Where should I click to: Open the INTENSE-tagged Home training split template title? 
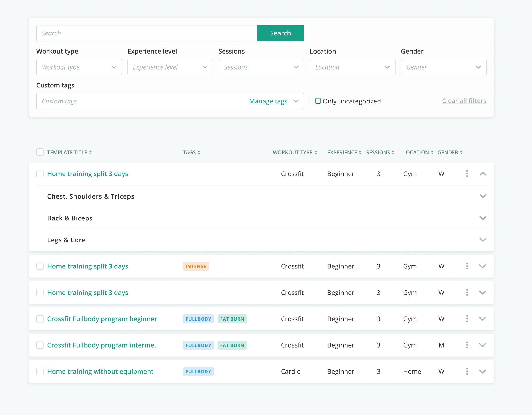[x=88, y=266]
